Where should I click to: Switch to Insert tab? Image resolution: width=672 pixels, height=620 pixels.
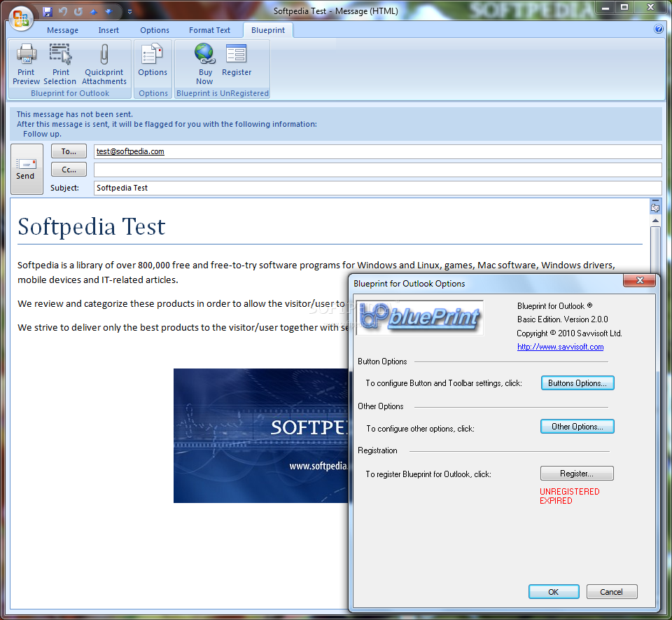(108, 30)
